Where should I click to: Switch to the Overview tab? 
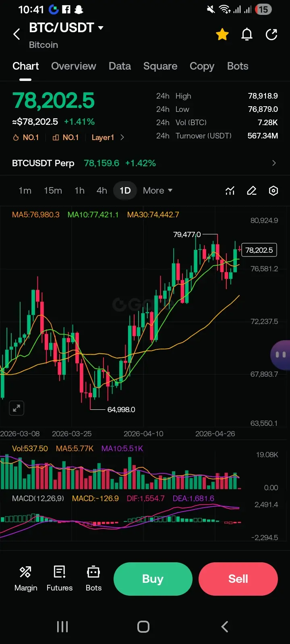click(x=74, y=66)
